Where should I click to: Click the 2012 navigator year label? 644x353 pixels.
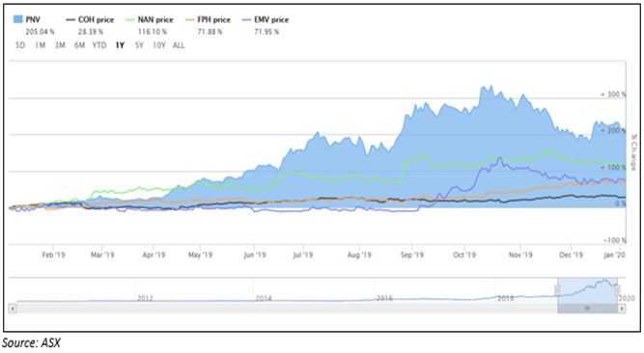click(x=145, y=298)
